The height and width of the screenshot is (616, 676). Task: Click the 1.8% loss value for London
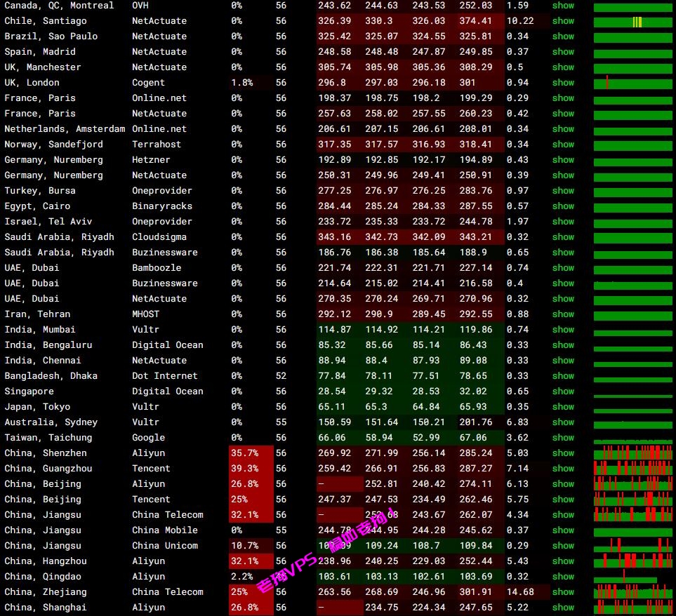[x=242, y=83]
